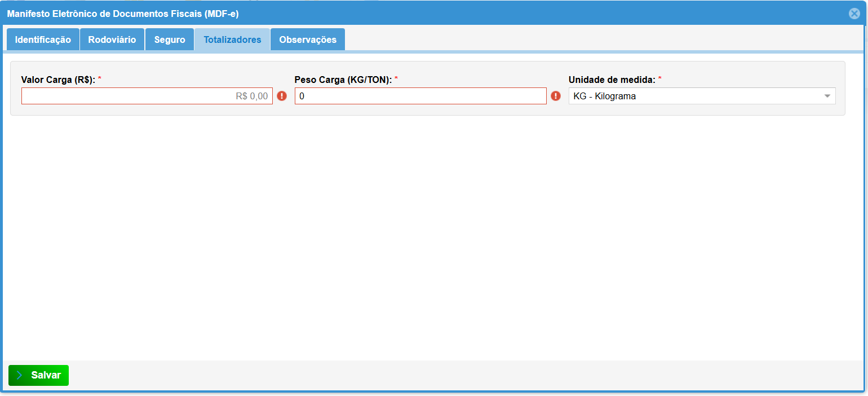Image resolution: width=868 pixels, height=396 pixels.
Task: Click the required asterisk beside Unidade de medida
Action: [x=660, y=80]
